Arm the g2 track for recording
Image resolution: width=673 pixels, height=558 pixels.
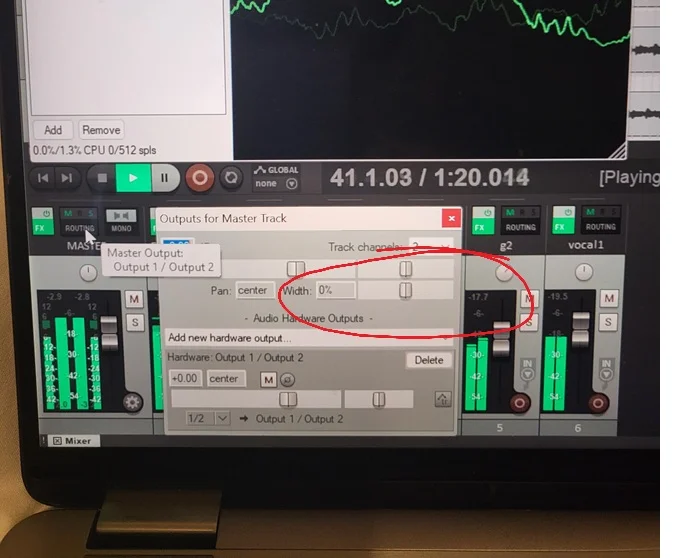(520, 403)
